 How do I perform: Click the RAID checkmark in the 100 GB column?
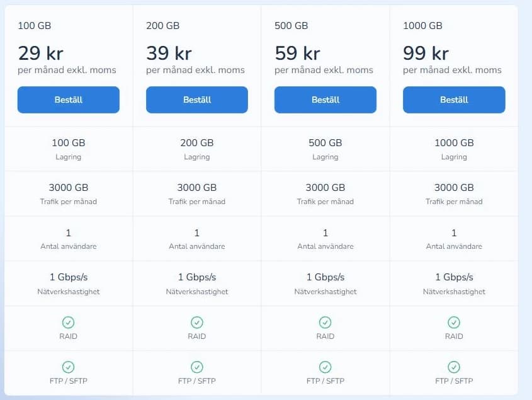(x=68, y=323)
